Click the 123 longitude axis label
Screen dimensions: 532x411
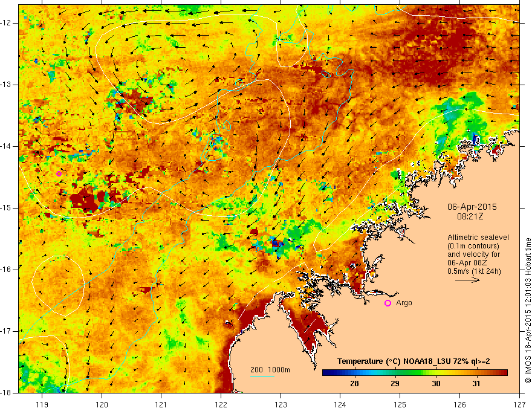(281, 404)
